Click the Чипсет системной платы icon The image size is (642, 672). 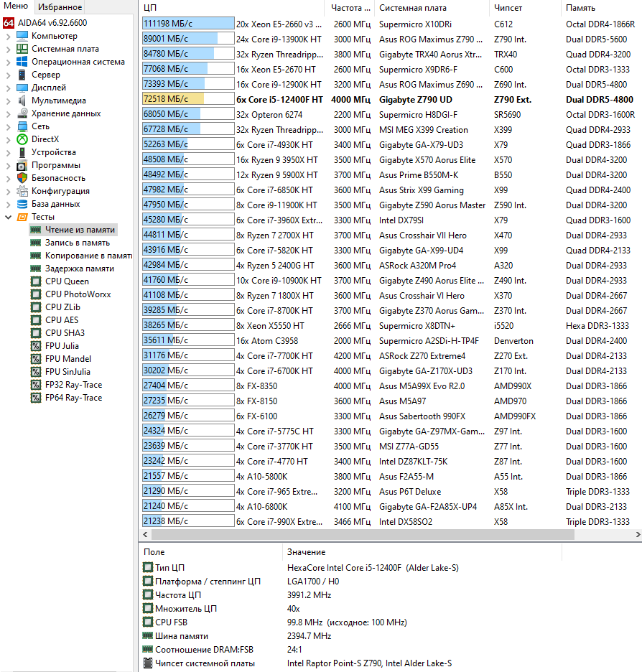147,663
